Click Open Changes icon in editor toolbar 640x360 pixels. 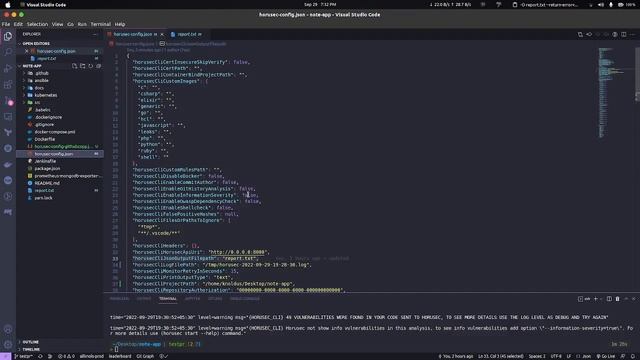[580, 34]
